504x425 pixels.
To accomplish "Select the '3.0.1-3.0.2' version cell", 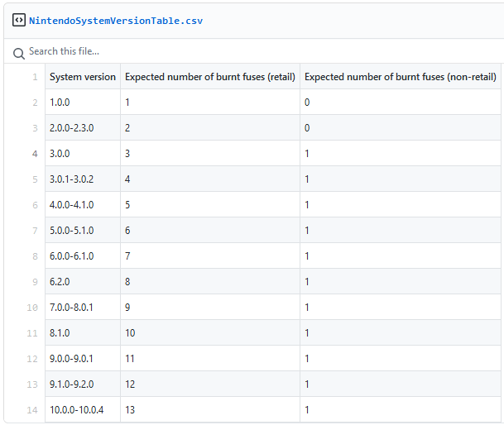I will pos(83,179).
